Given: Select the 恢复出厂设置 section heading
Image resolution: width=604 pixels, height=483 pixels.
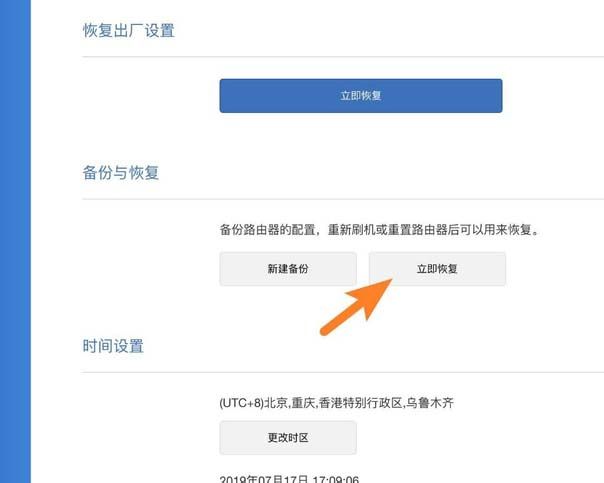Looking at the screenshot, I should pyautogui.click(x=129, y=30).
